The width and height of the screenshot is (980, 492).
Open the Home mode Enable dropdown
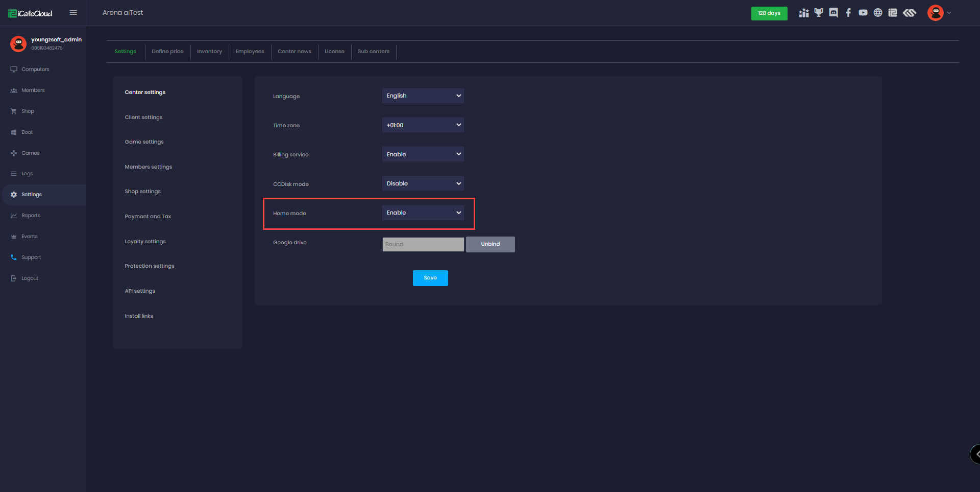423,213
